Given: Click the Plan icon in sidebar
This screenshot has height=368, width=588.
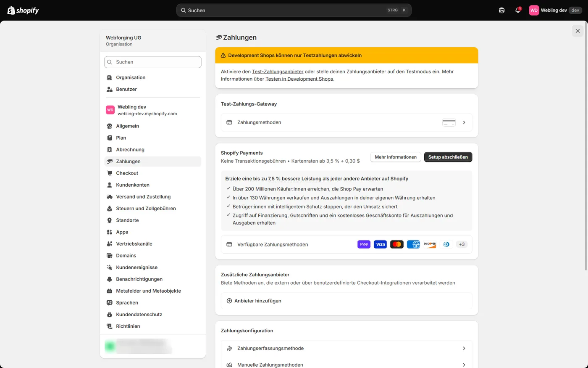Looking at the screenshot, I should [x=110, y=138].
